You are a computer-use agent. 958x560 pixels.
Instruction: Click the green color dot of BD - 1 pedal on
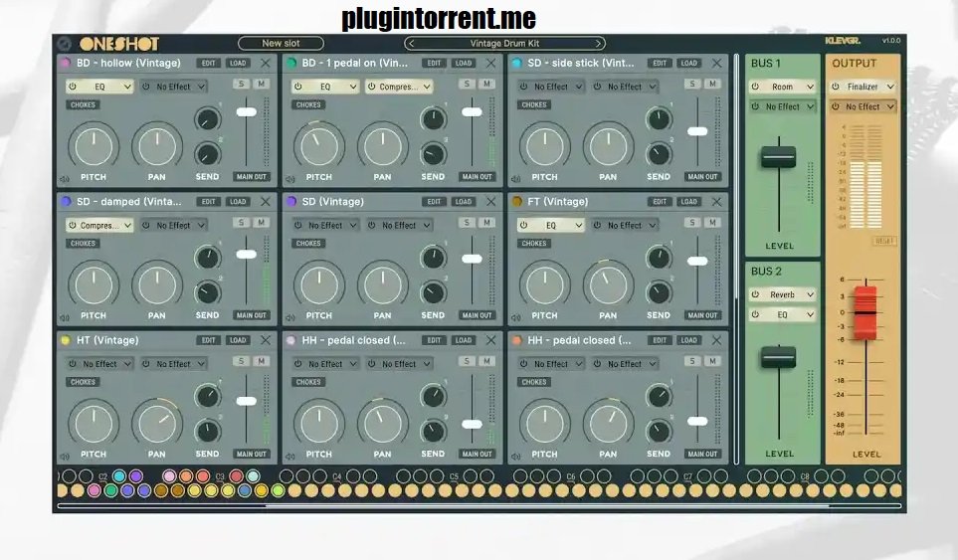point(291,63)
